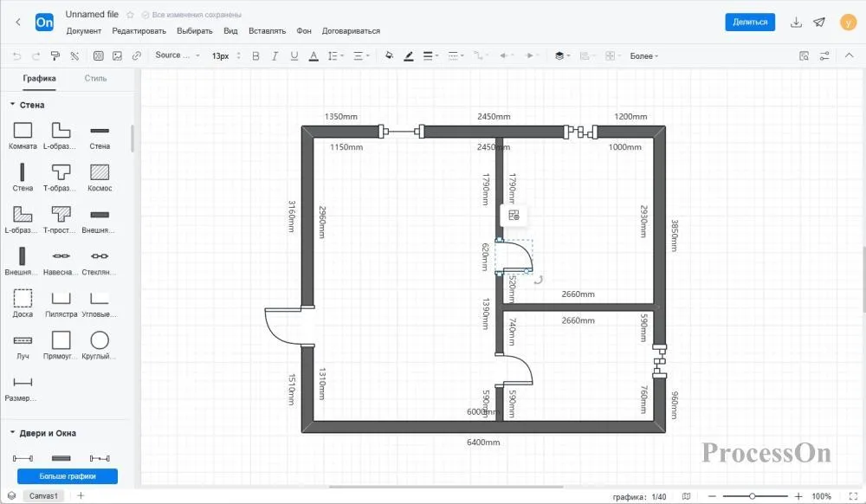Select the Стеклянная wall shape

100,262
